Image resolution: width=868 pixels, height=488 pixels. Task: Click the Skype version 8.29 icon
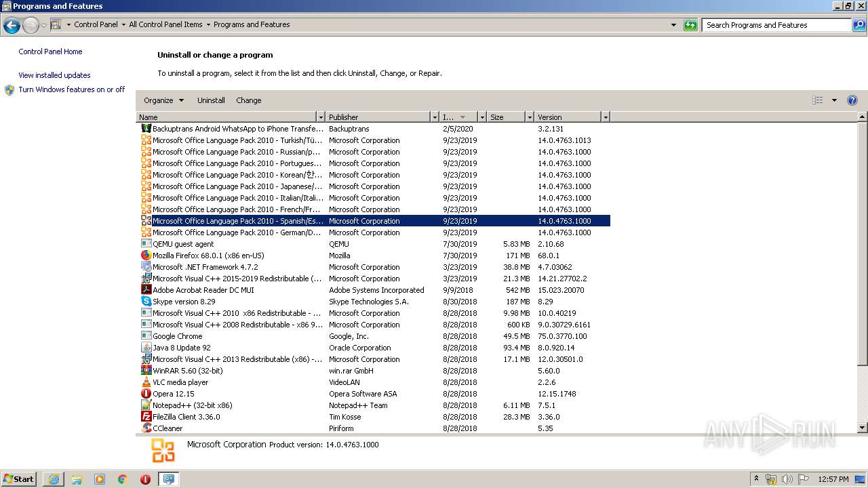click(x=146, y=302)
